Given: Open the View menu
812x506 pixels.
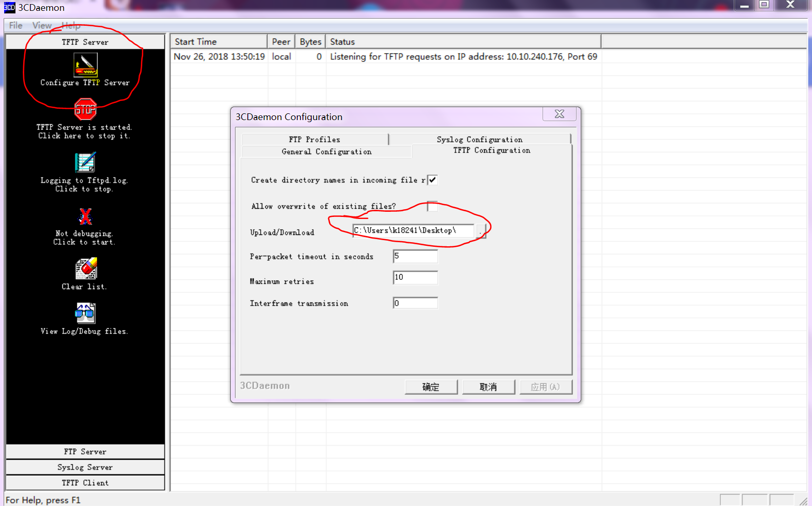Looking at the screenshot, I should pos(42,25).
